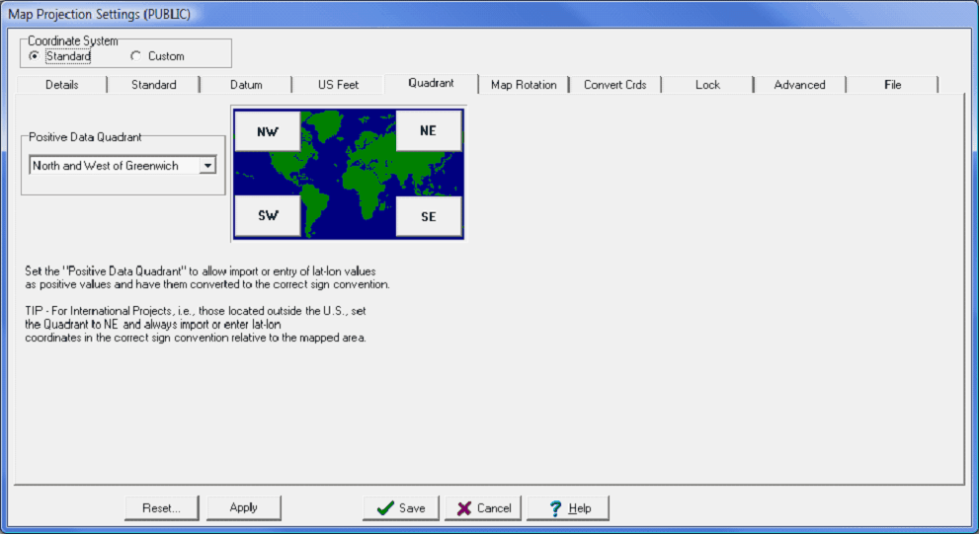Click the Map Projection Settings title bar
Viewport: 980px width, 535px height.
489,14
